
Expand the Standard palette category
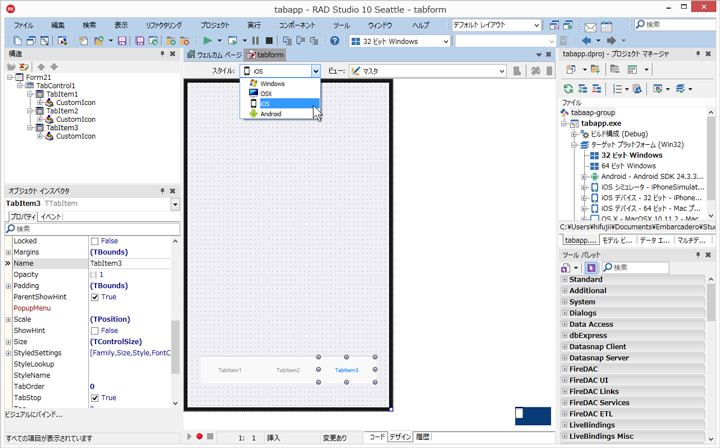[x=565, y=280]
